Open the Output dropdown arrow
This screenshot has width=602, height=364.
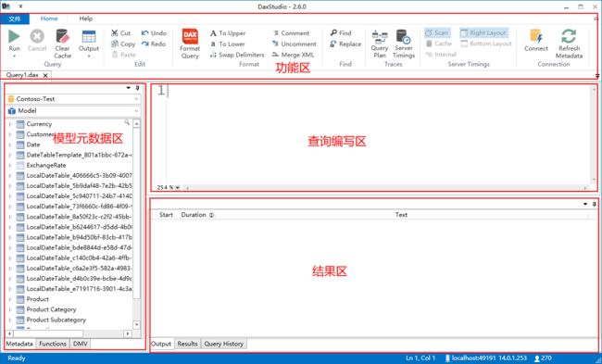(89, 56)
